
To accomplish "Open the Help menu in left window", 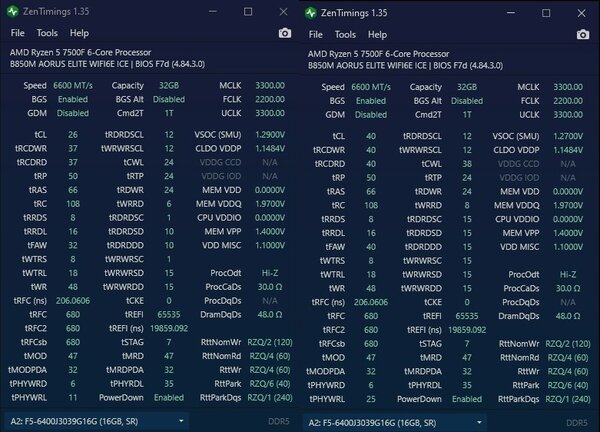I will (79, 33).
